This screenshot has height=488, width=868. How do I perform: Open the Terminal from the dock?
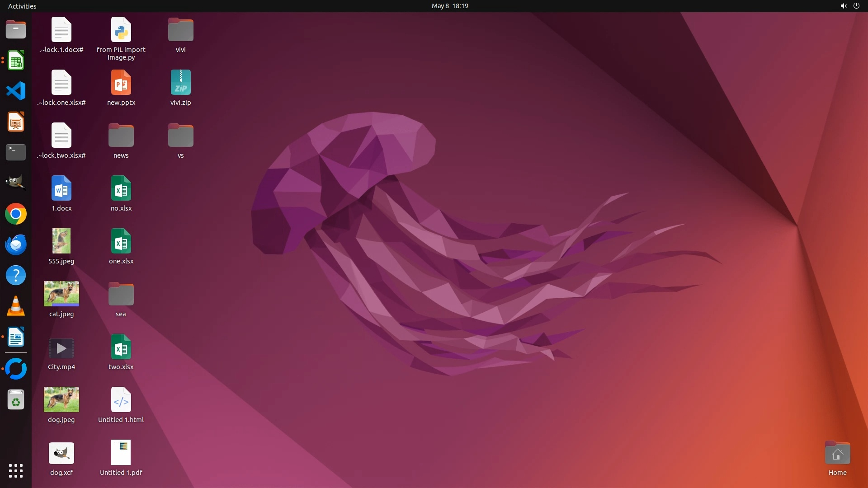(16, 152)
